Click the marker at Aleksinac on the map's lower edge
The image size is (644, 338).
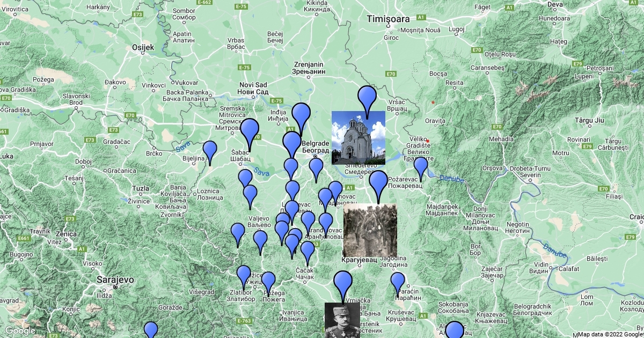coord(455,329)
